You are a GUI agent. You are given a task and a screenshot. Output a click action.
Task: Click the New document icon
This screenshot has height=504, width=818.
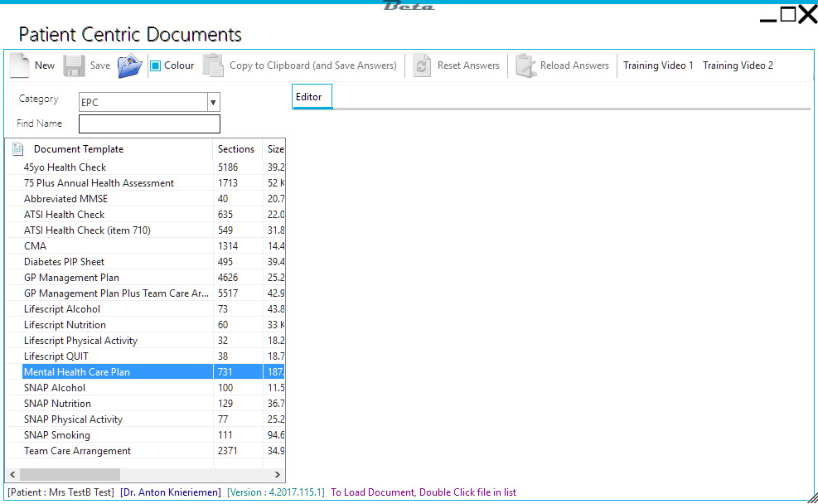tap(19, 65)
